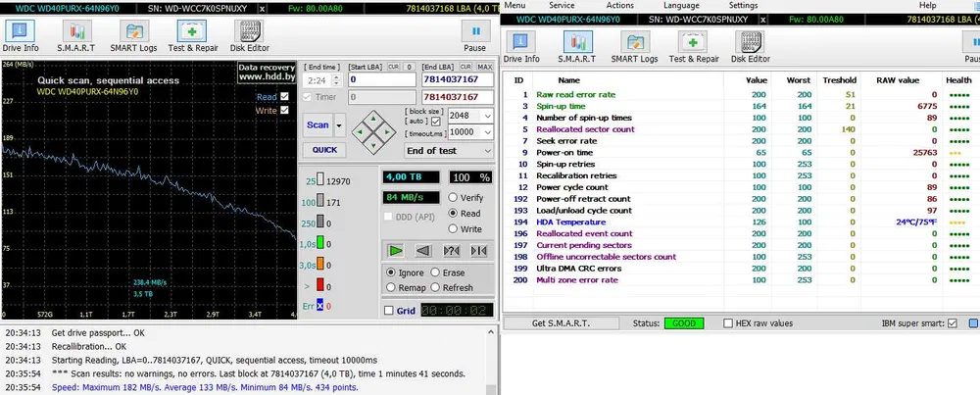Click the butterfly seek scan button

[x=479, y=251]
